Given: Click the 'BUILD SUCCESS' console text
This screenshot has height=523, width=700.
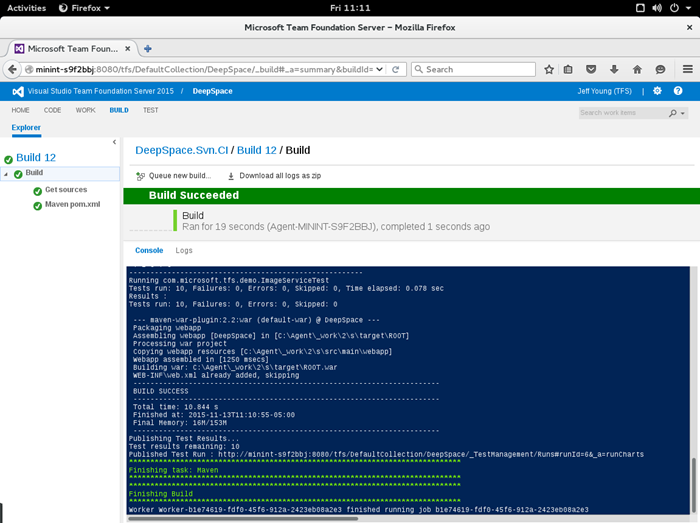Looking at the screenshot, I should (x=161, y=391).
